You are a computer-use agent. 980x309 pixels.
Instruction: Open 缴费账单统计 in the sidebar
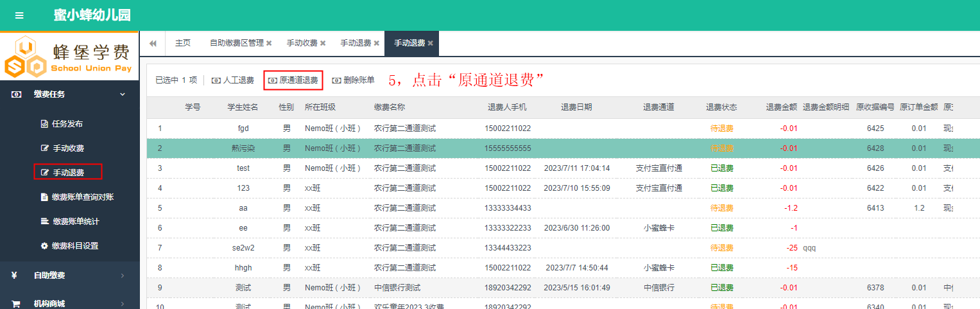(75, 222)
